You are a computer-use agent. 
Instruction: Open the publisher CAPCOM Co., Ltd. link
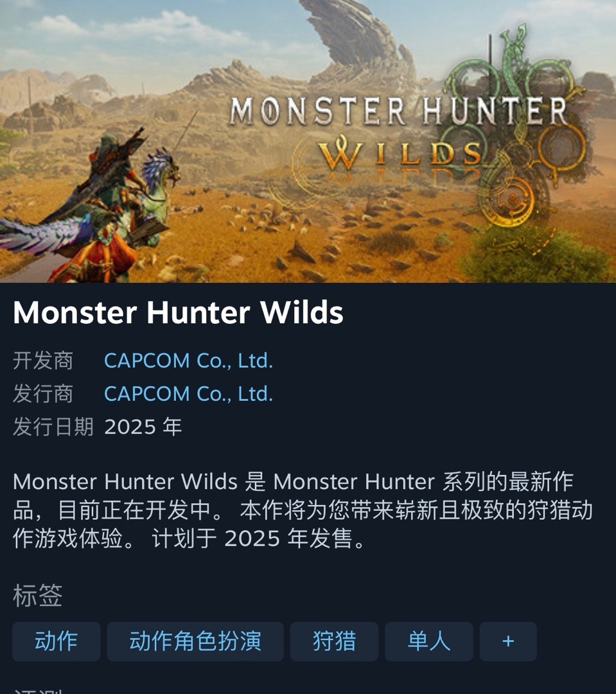coord(188,394)
